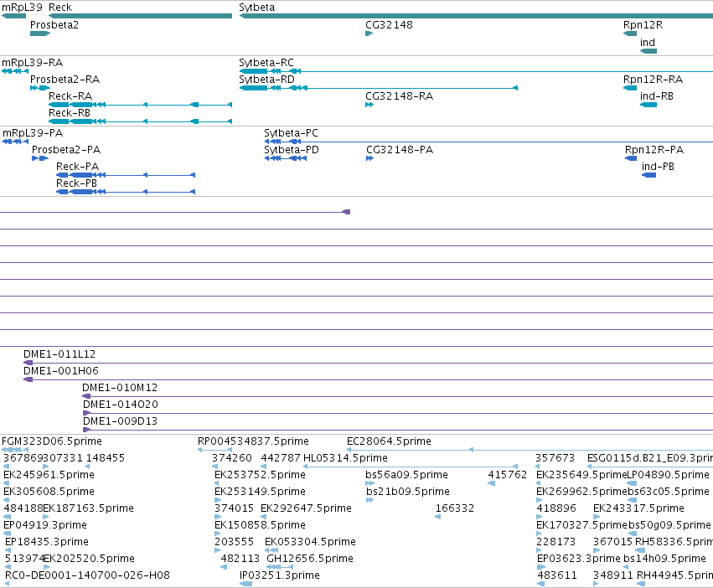The width and height of the screenshot is (713, 588).
Task: Select EST EK253752.5prime
Action: coord(260,475)
